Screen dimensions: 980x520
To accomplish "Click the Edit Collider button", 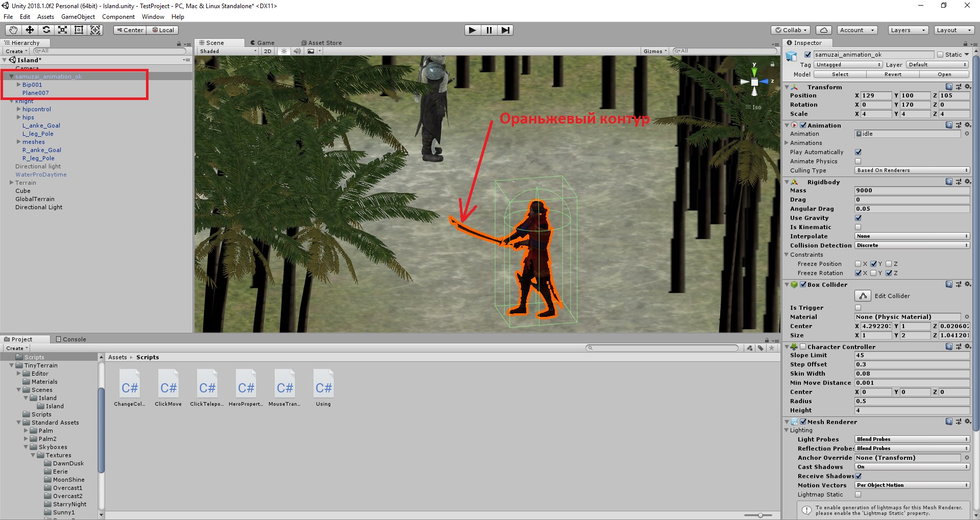I will point(863,296).
